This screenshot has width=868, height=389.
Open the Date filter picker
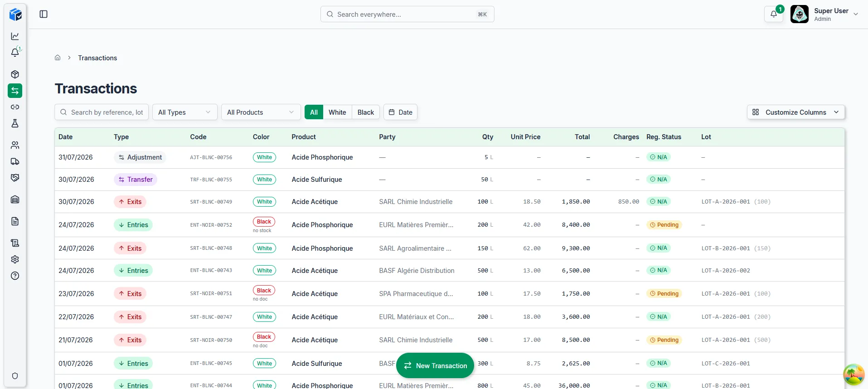[401, 112]
